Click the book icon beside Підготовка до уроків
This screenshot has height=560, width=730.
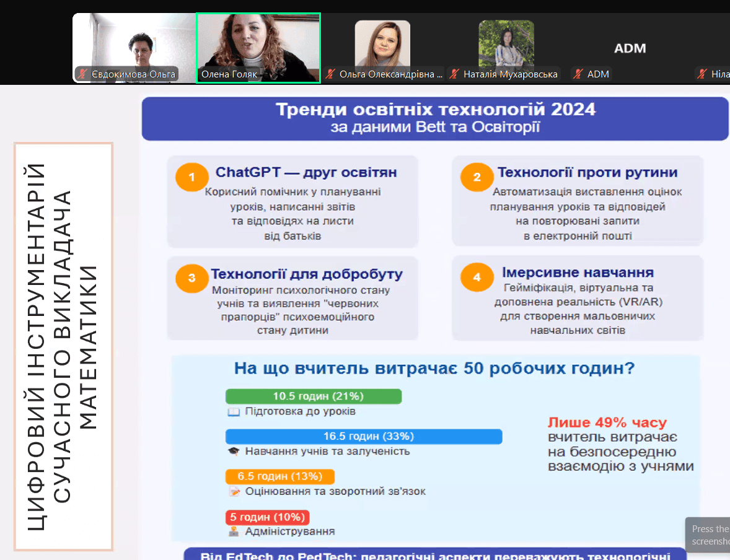pyautogui.click(x=234, y=412)
